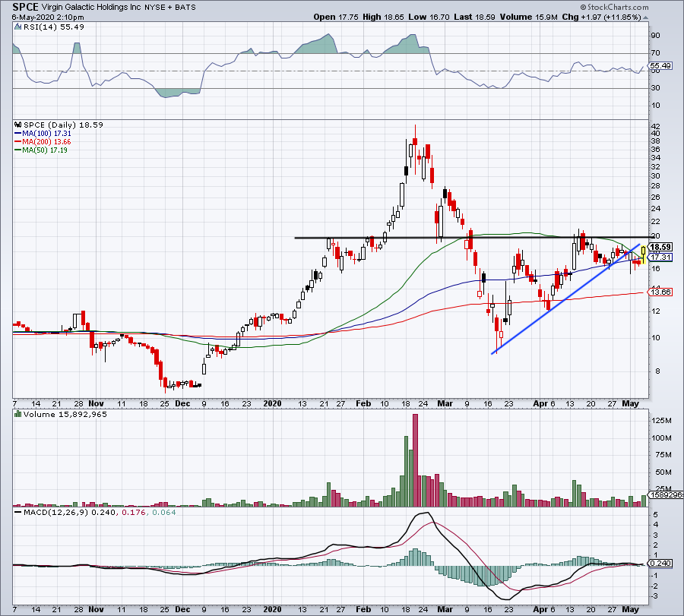Click the 55.49 RSI value tag on right axis
Image resolution: width=684 pixels, height=616 pixels.
coord(661,66)
